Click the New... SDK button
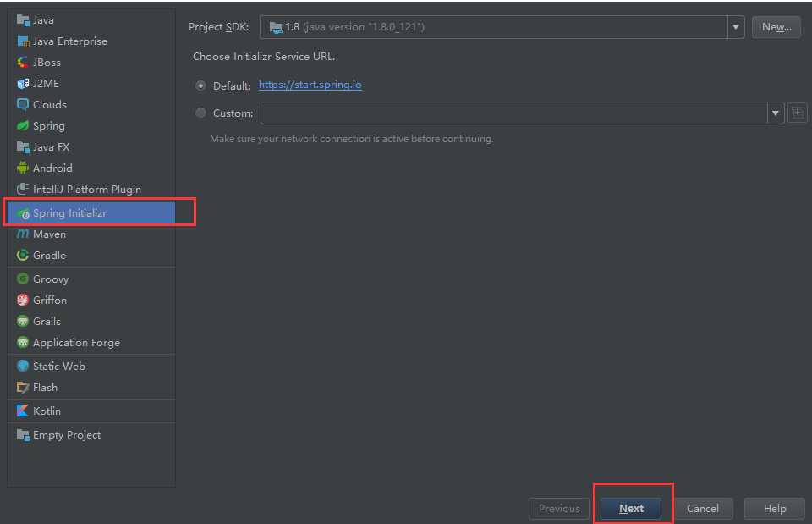 (x=776, y=27)
